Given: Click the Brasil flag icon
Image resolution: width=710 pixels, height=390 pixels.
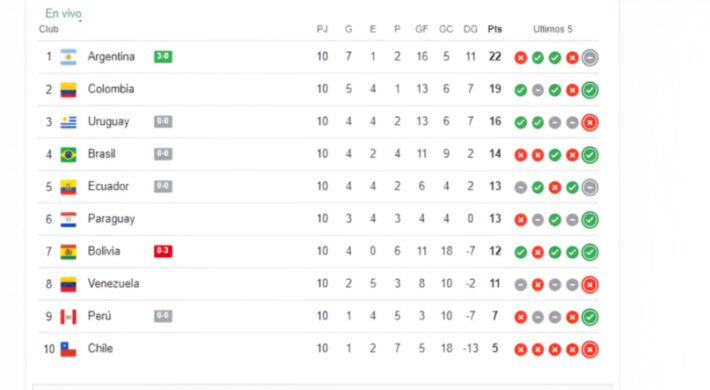Looking at the screenshot, I should 68,154.
